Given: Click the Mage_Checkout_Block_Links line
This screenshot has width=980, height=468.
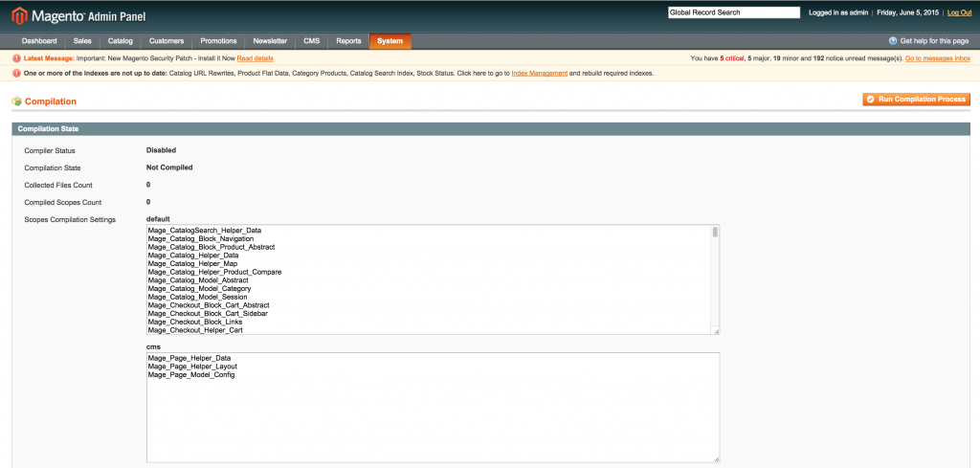Looking at the screenshot, I should (195, 322).
